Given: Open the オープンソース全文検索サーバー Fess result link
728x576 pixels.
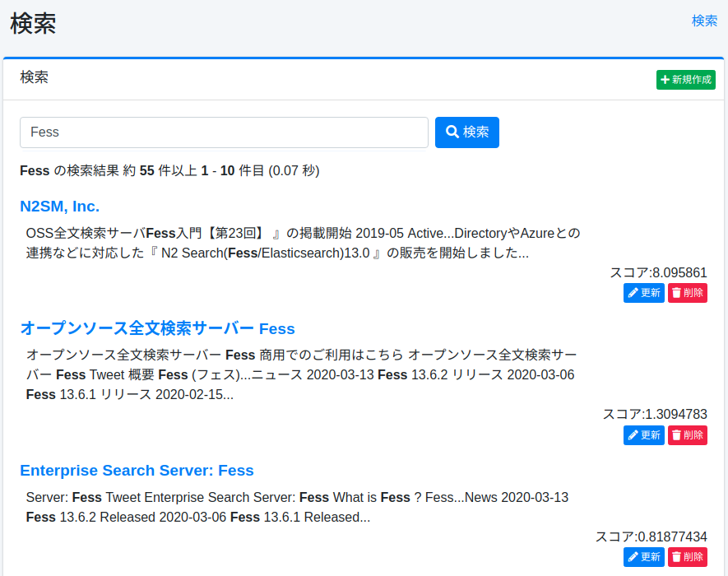Looking at the screenshot, I should point(157,328).
